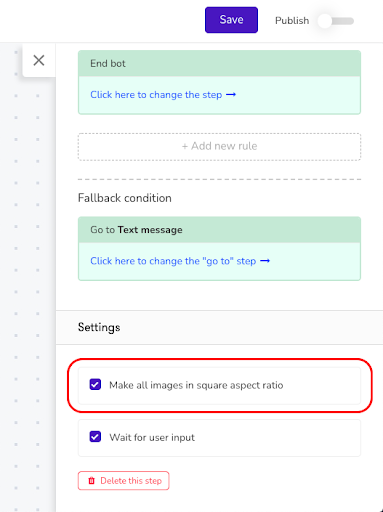Open Click here to change the step link

point(156,95)
